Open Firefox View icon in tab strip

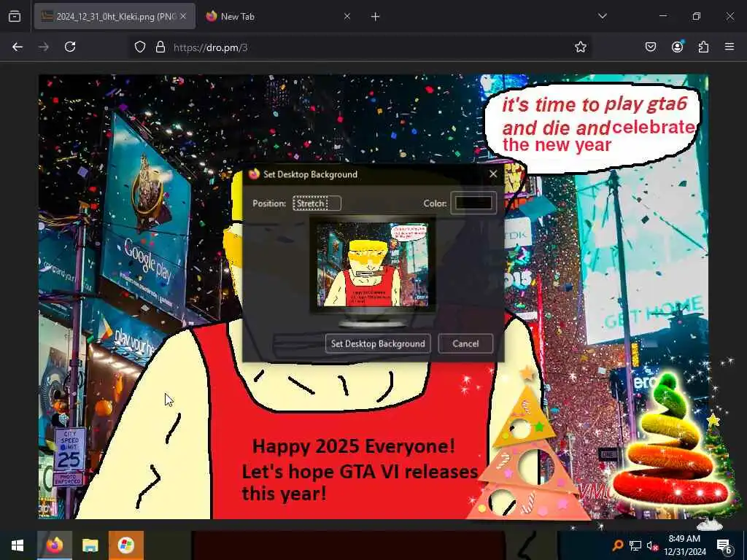click(x=15, y=17)
